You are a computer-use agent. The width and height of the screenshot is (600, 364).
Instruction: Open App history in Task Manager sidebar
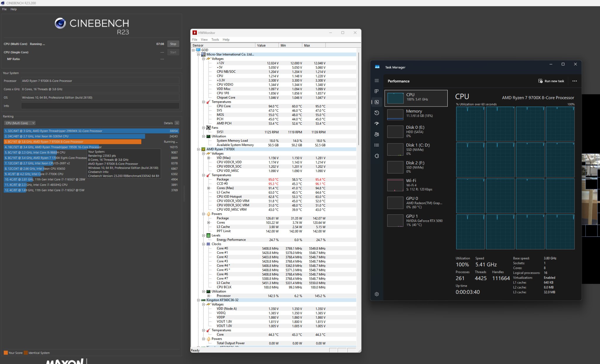tap(377, 113)
